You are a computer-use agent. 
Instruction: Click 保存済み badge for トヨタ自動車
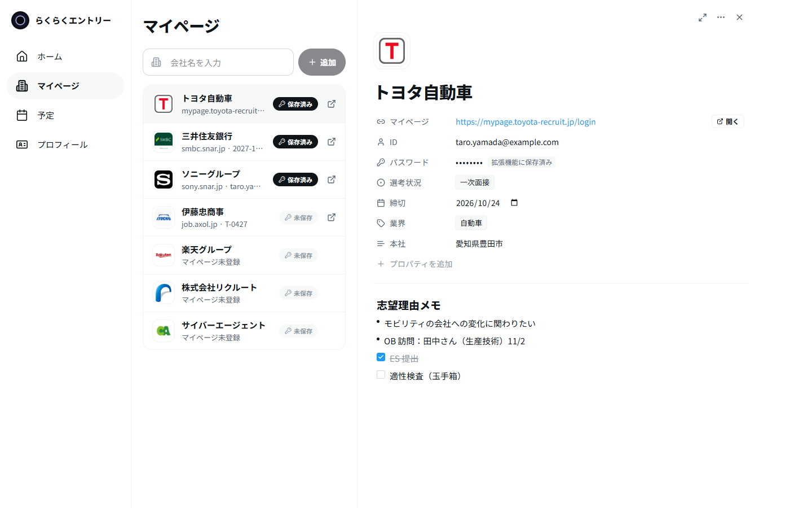pos(295,104)
